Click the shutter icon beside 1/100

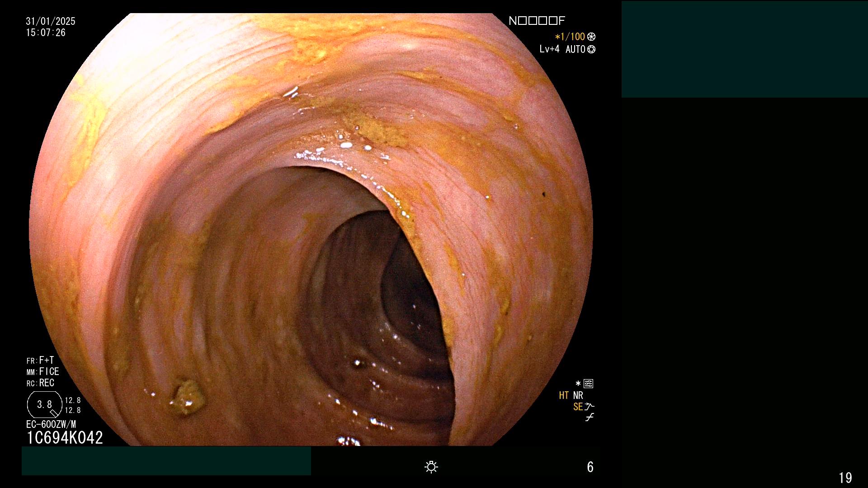coord(591,37)
